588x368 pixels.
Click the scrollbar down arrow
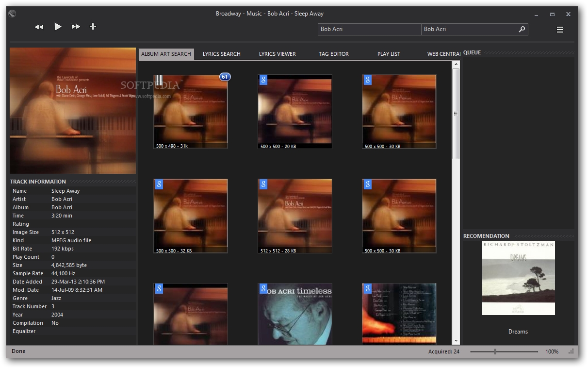(x=456, y=341)
